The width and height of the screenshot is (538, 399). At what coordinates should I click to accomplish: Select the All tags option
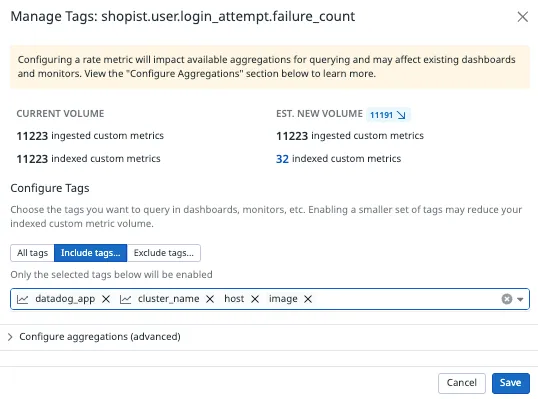click(x=32, y=253)
